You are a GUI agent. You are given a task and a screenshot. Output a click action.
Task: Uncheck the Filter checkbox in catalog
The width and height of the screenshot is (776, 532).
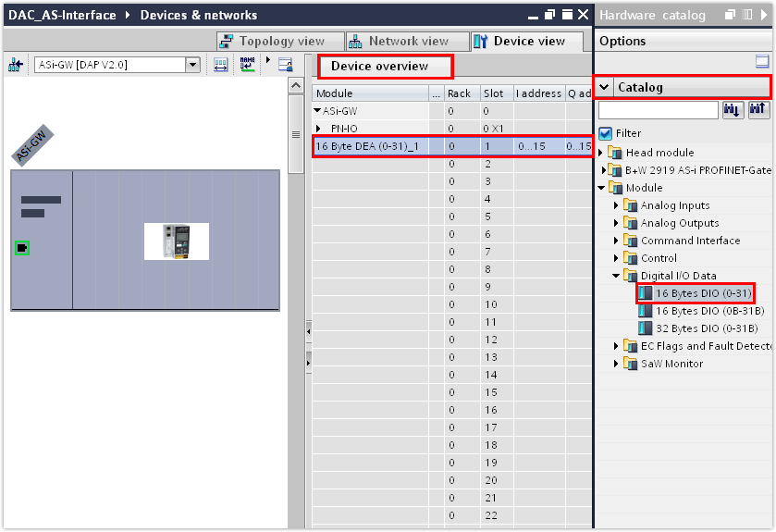pyautogui.click(x=605, y=133)
